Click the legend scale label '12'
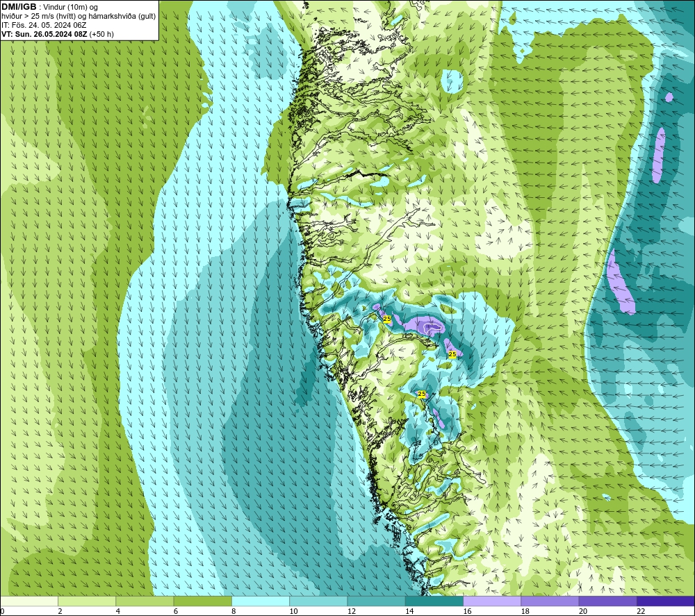The height and width of the screenshot is (616, 695). point(352,612)
